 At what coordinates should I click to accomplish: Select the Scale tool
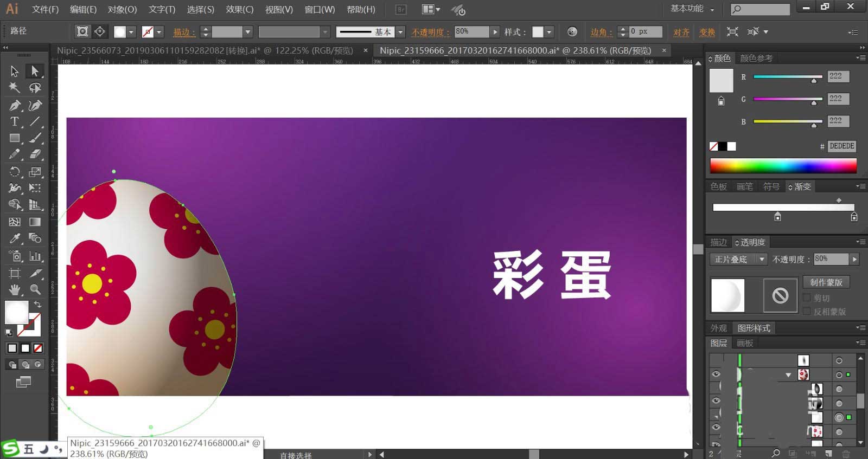pos(35,172)
